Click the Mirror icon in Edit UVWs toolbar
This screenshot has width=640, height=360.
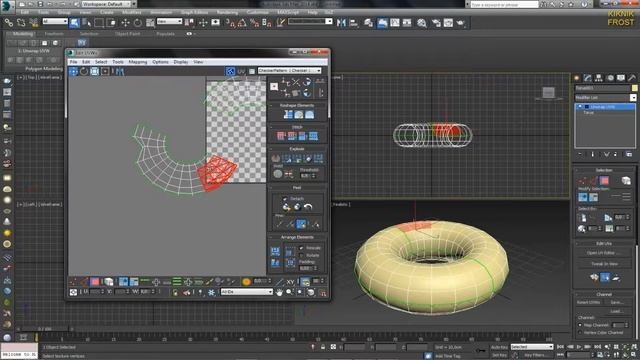point(120,71)
